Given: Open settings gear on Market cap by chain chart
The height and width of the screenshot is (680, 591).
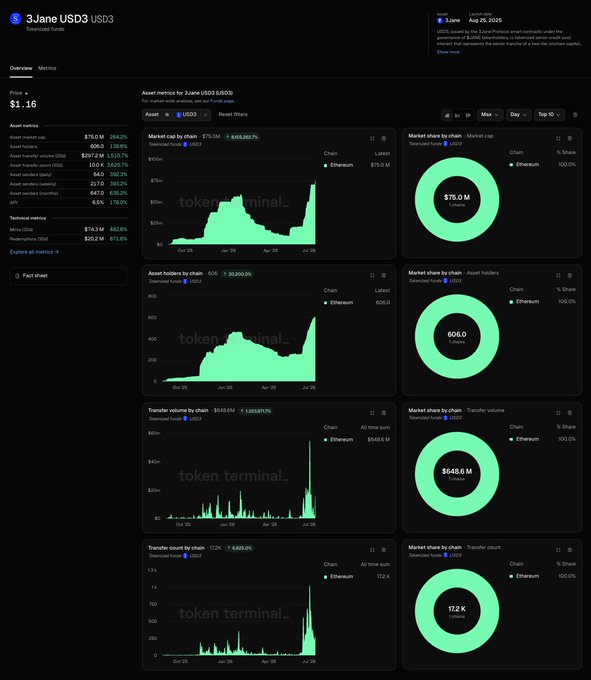Looking at the screenshot, I should (x=384, y=138).
